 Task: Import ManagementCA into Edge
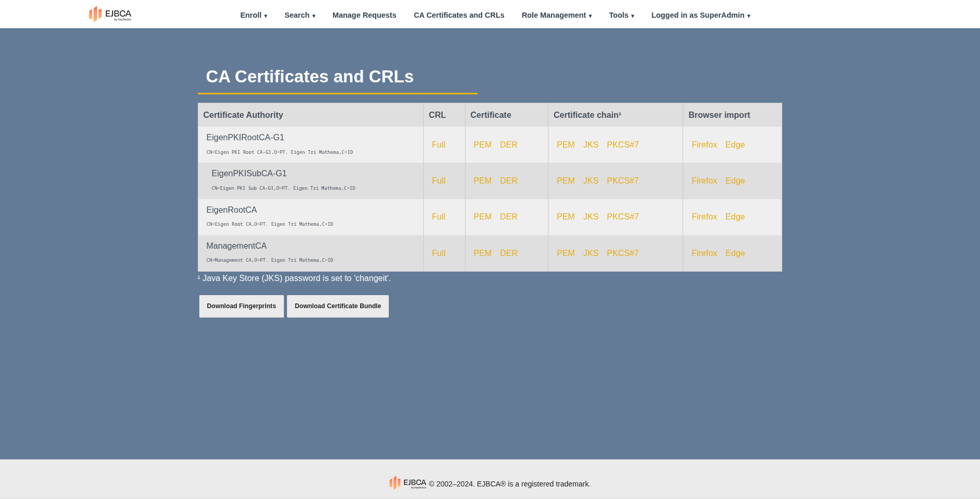coord(735,253)
